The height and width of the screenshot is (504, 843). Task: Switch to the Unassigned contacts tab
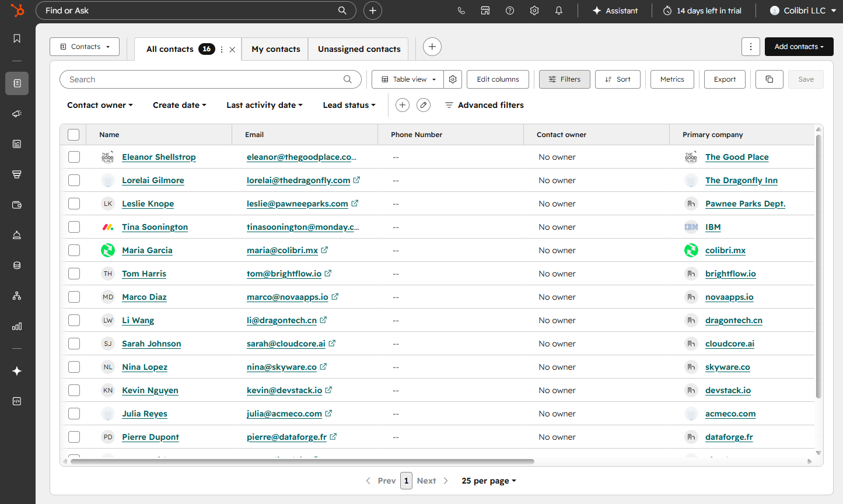coord(358,49)
